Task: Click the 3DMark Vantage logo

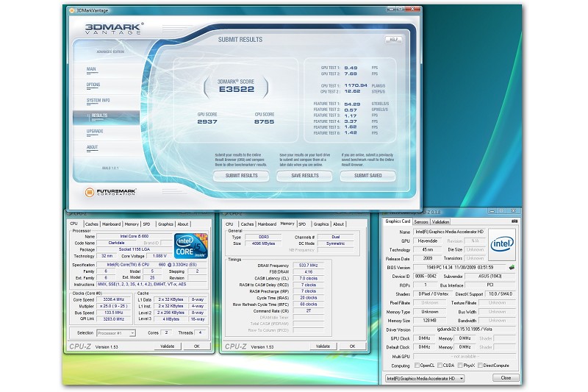Action: tap(114, 29)
